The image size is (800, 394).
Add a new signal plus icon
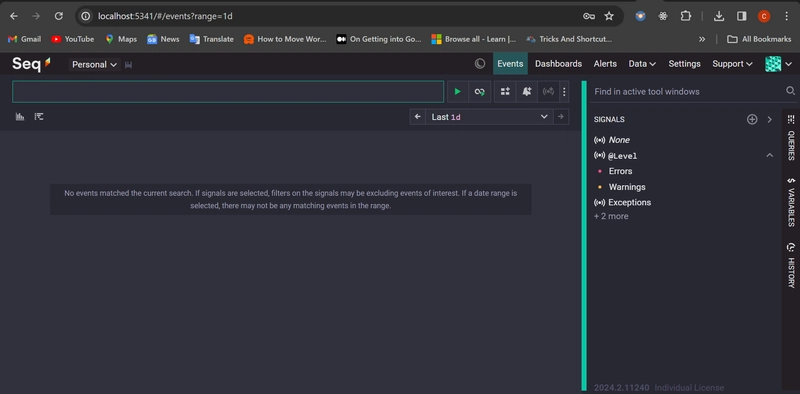(752, 119)
